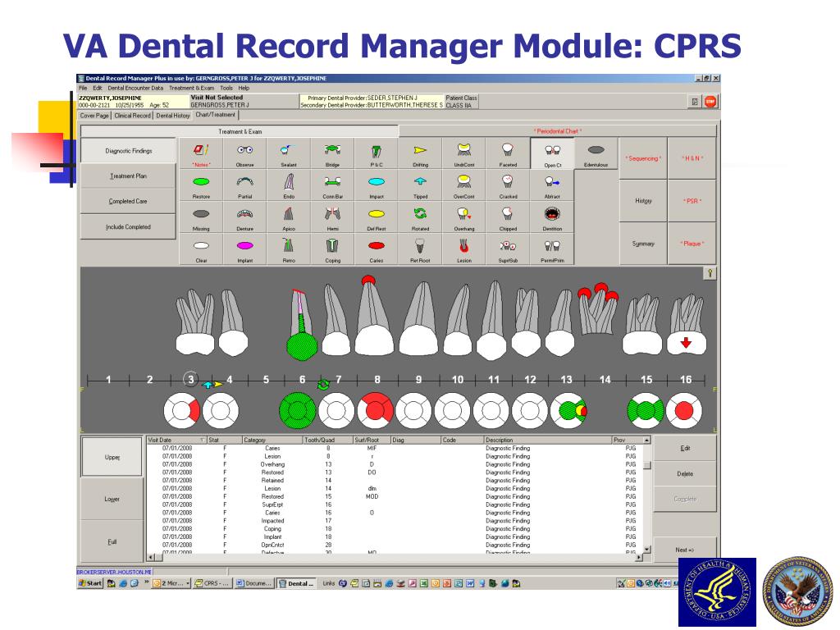Open the File menu
Image resolution: width=840 pixels, height=630 pixels.
[83, 88]
